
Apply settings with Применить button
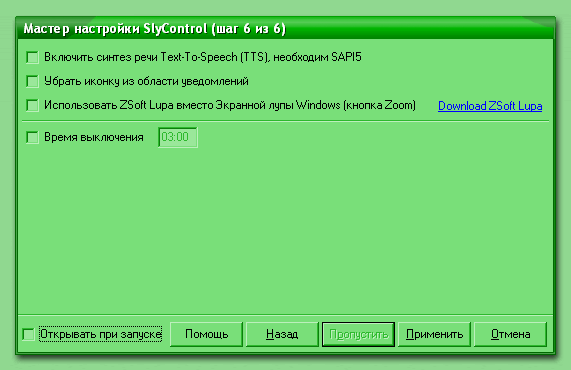click(434, 334)
